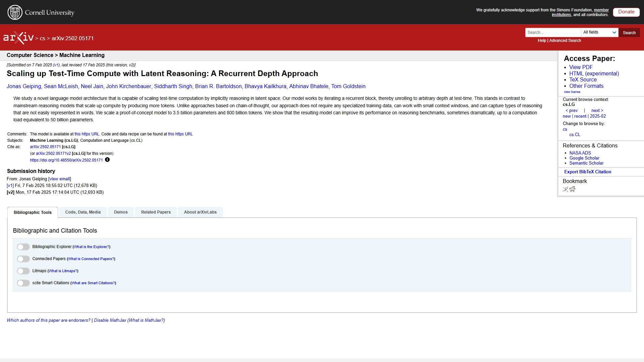Click What are Smart Citations? link
The width and height of the screenshot is (644, 362).
pos(93,283)
